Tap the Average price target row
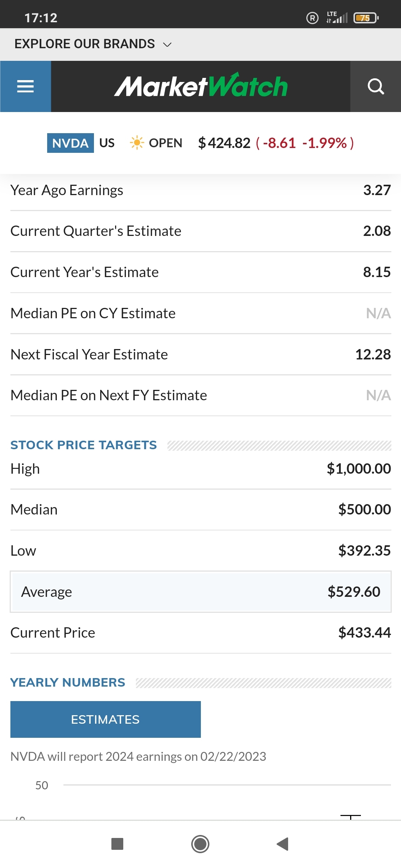The width and height of the screenshot is (401, 868). pyautogui.click(x=200, y=592)
